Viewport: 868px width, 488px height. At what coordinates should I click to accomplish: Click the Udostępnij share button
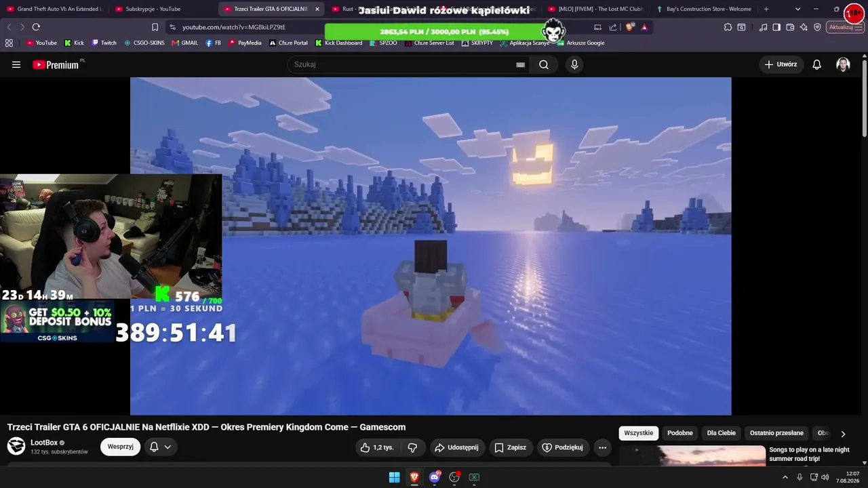point(456,447)
